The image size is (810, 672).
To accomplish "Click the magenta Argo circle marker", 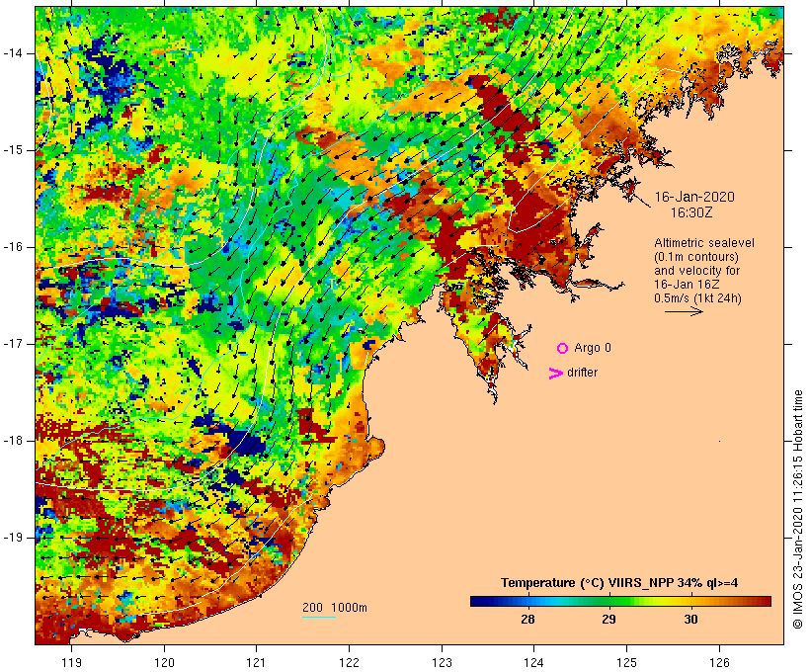I will pyautogui.click(x=563, y=349).
